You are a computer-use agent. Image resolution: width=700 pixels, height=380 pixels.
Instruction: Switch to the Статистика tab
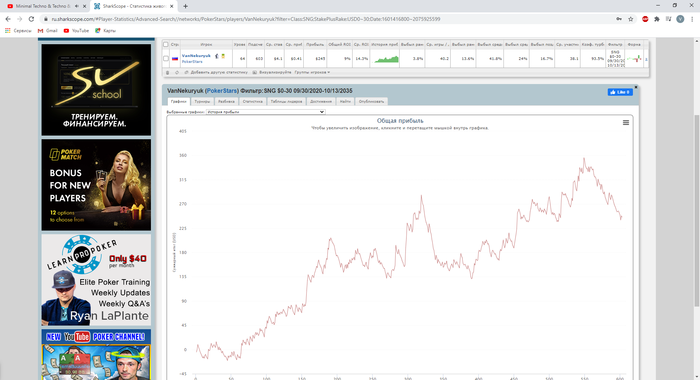pos(253,101)
